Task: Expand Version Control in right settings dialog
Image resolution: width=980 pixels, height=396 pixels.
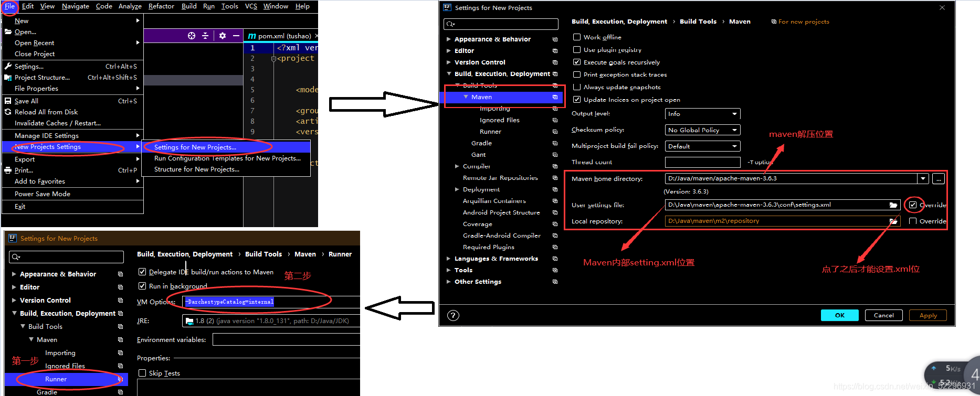Action: point(449,62)
